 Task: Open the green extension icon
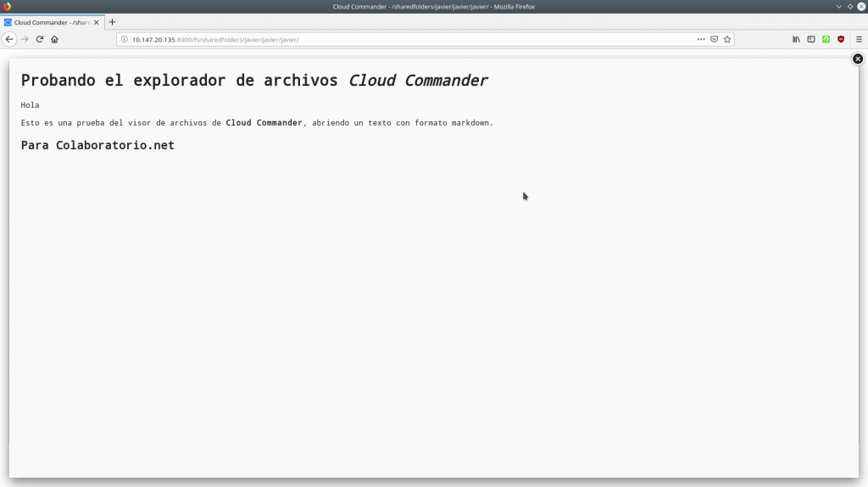coord(826,39)
